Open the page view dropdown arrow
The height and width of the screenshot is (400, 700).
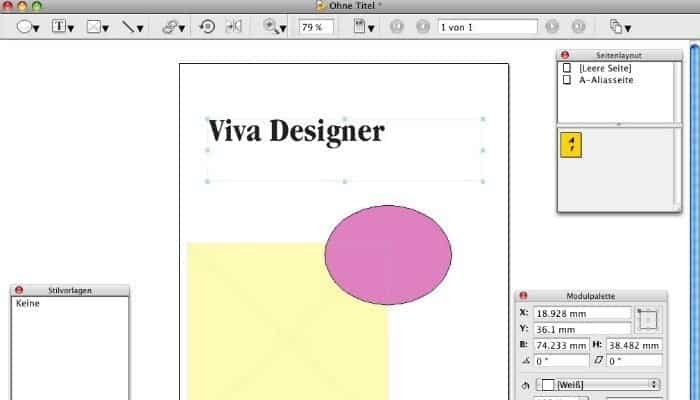point(371,29)
